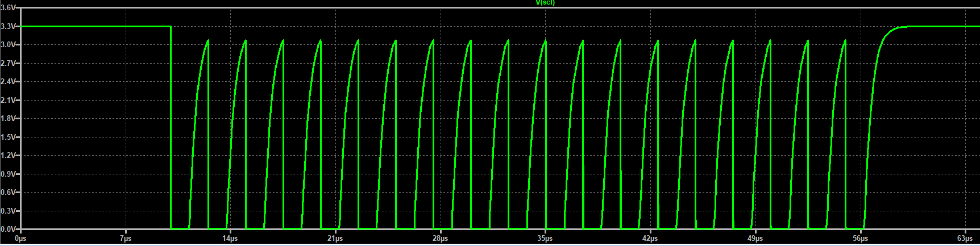The width and height of the screenshot is (980, 246).
Task: Click the 0.0V vertical axis label
Action: 8,229
